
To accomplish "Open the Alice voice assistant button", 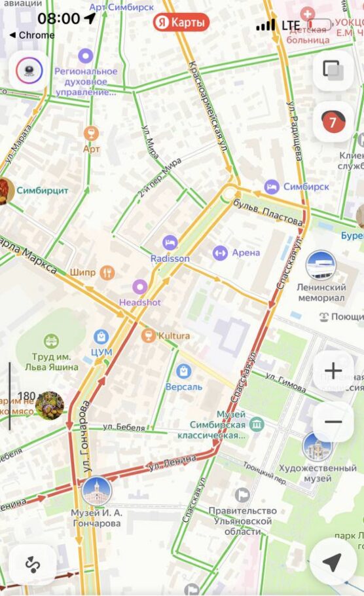I will click(29, 71).
